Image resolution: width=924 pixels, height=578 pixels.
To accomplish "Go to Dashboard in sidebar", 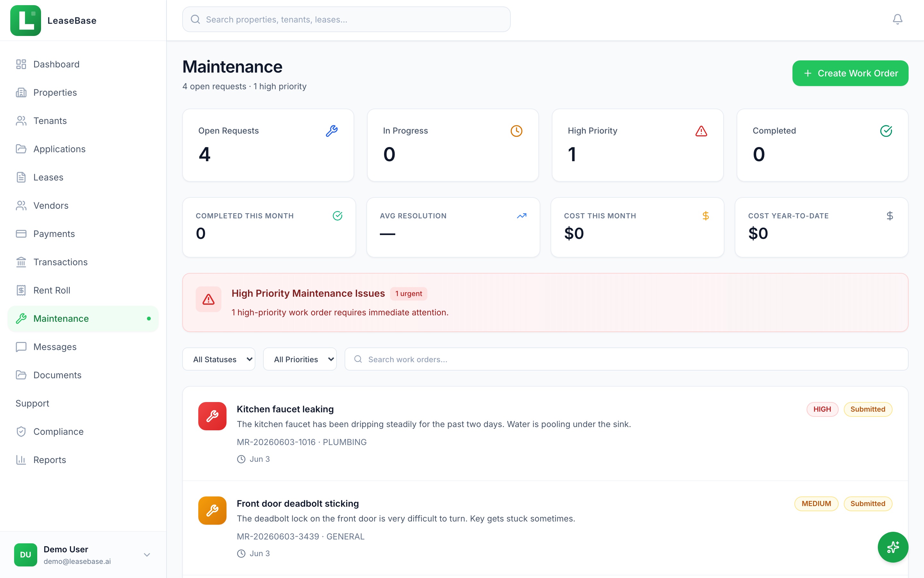I will coord(83,64).
